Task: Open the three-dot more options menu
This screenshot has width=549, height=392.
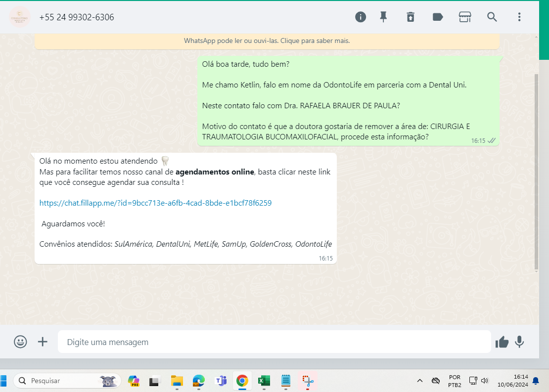Action: pos(519,17)
